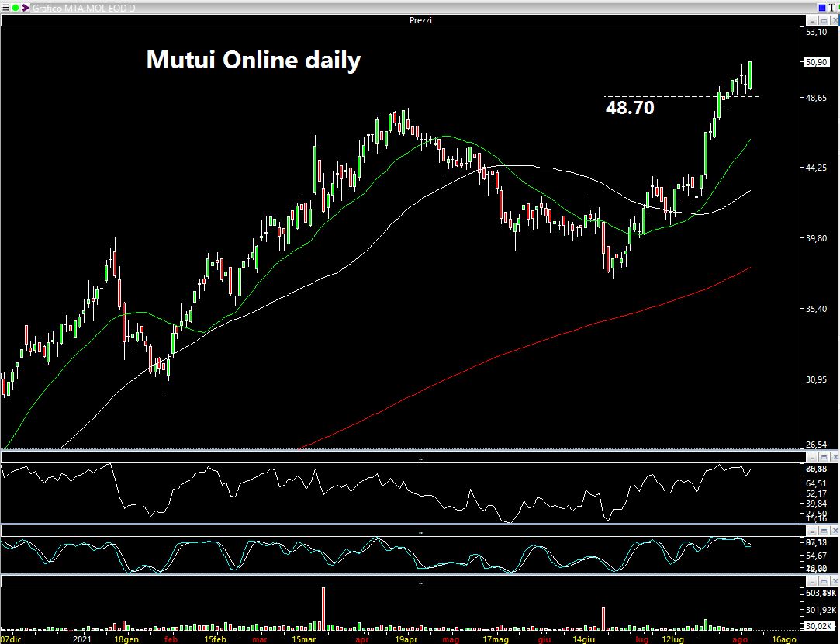Viewport: 840px width, 644px height.
Task: Close the volume panel
Action: point(834,581)
